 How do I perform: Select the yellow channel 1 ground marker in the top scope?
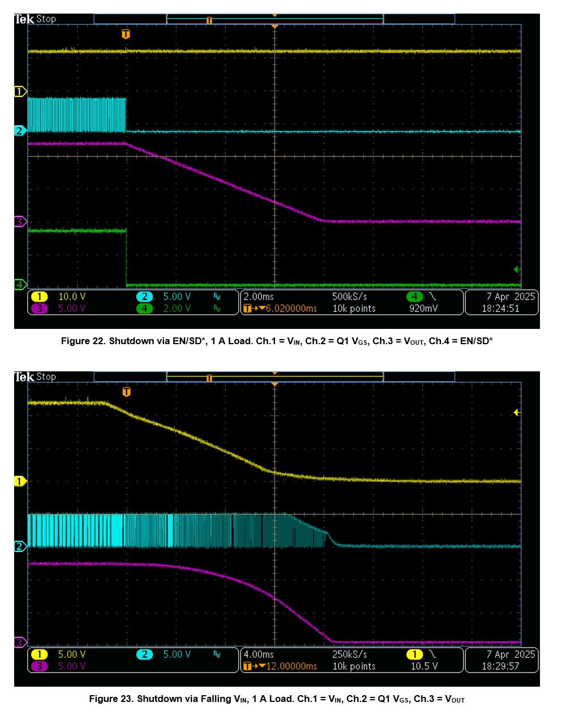pyautogui.click(x=20, y=91)
